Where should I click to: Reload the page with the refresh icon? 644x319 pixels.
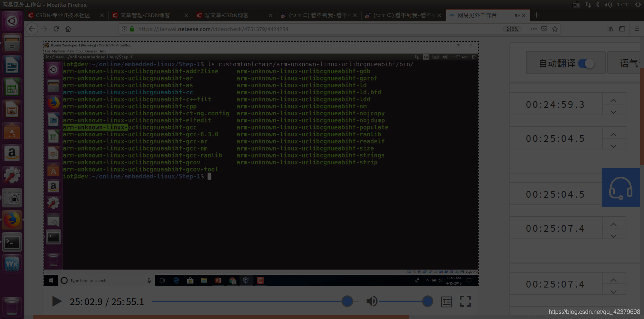56,29
